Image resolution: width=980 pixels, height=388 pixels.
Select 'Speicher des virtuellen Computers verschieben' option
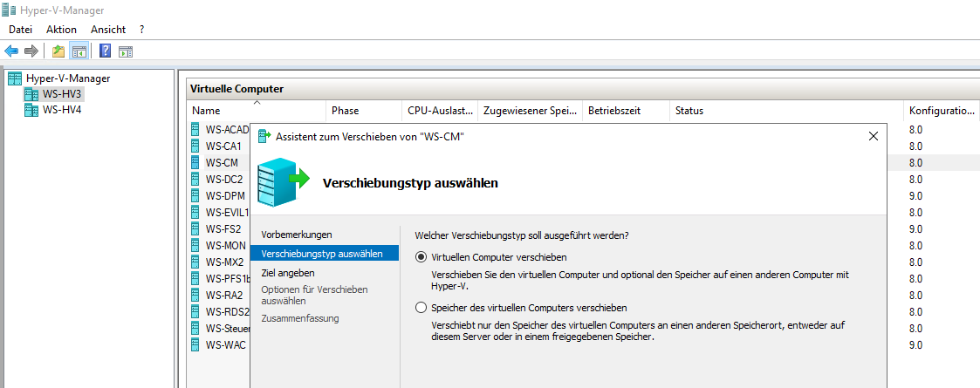pos(421,308)
